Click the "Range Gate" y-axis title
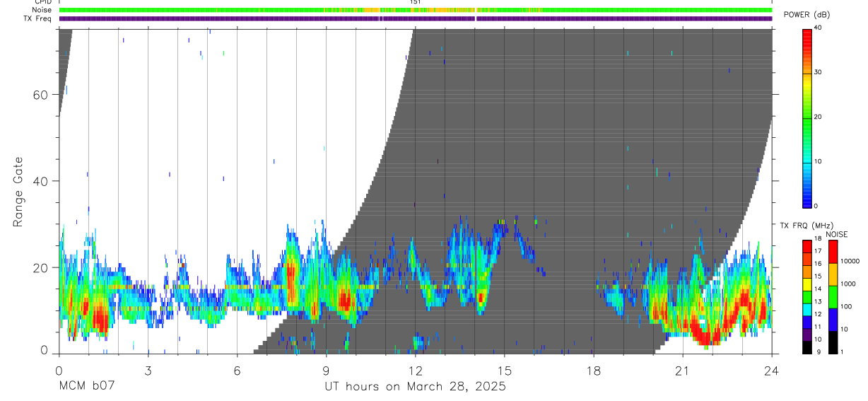Image resolution: width=868 pixels, height=401 pixels. tap(19, 192)
